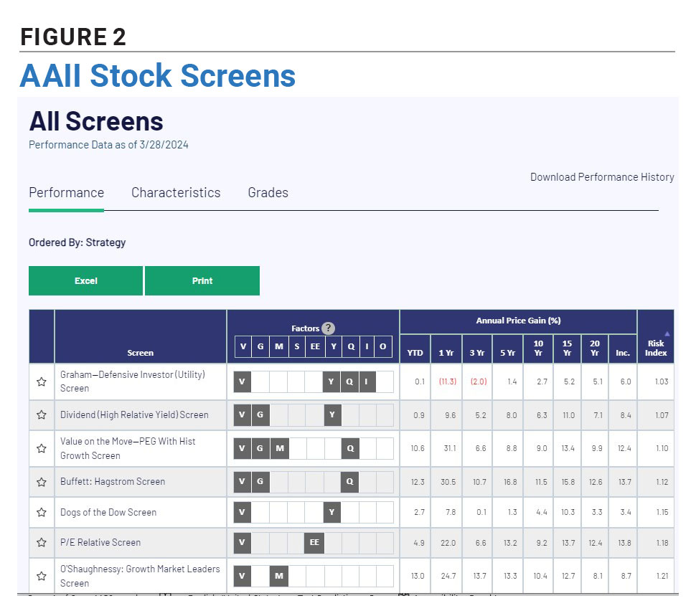
Task: Select the Performance tab
Action: [x=66, y=192]
